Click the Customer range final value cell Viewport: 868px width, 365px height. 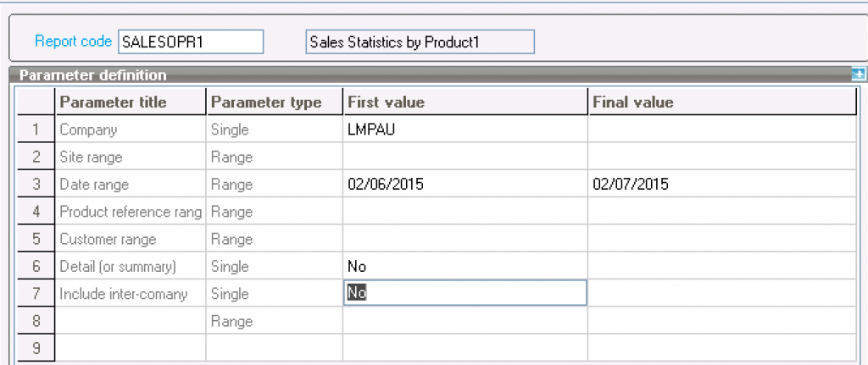tap(721, 240)
